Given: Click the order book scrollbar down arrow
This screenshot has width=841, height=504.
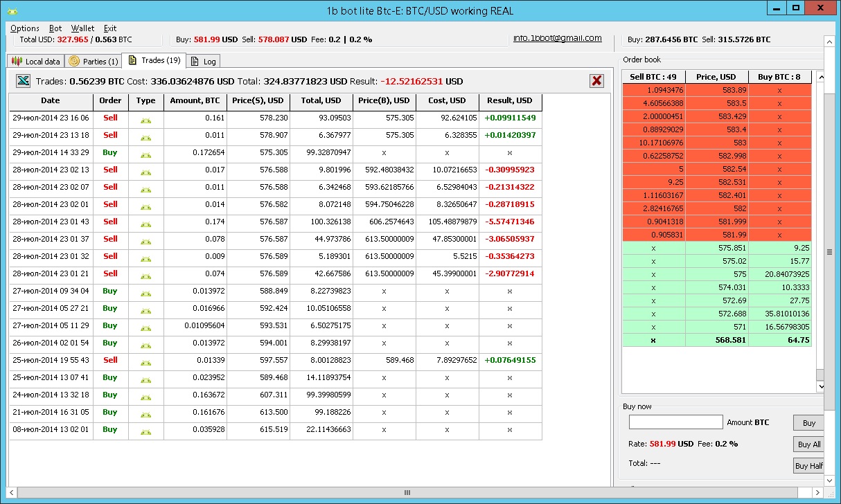Looking at the screenshot, I should click(x=820, y=386).
